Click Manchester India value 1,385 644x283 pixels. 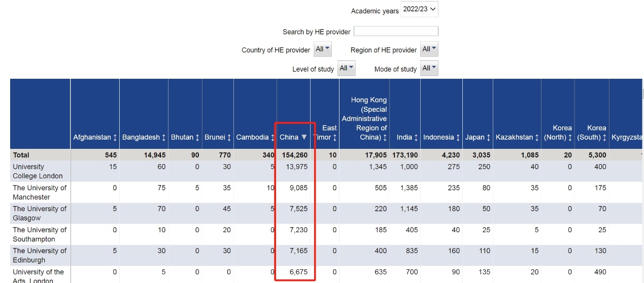(409, 187)
